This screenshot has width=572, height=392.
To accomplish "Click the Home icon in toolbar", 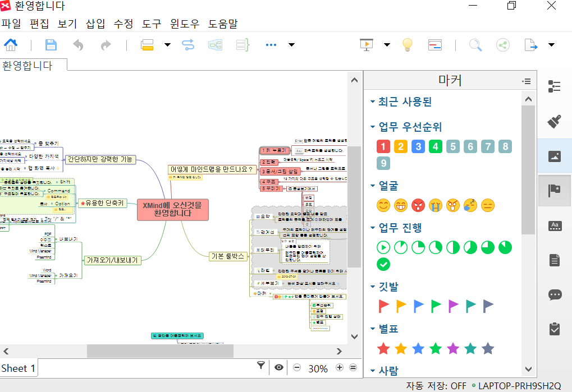I will (x=11, y=45).
